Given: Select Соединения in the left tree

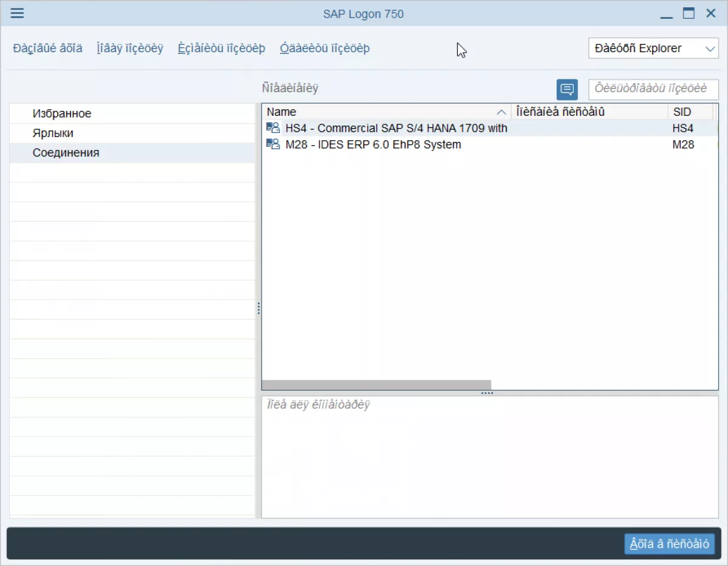Looking at the screenshot, I should click(132, 153).
